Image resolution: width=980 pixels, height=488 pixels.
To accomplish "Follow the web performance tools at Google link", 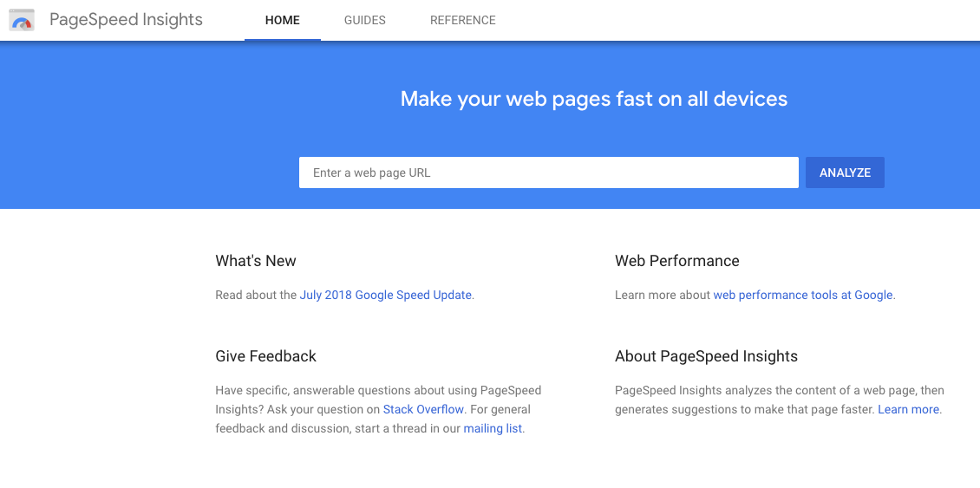I will click(x=802, y=295).
